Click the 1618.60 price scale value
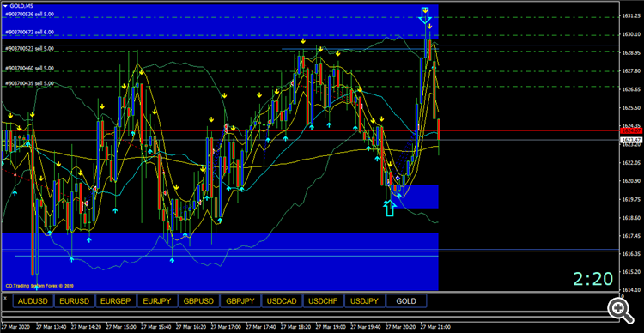This screenshot has height=333, width=644. (x=631, y=217)
